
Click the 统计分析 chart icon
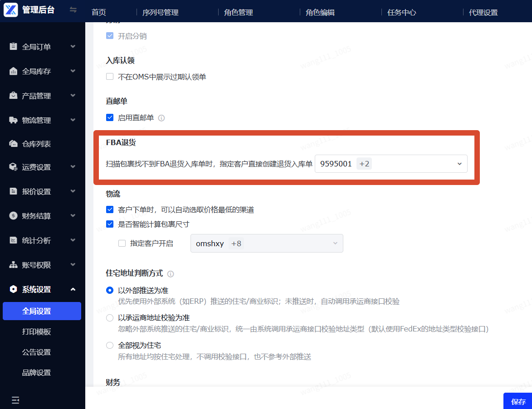coord(13,240)
